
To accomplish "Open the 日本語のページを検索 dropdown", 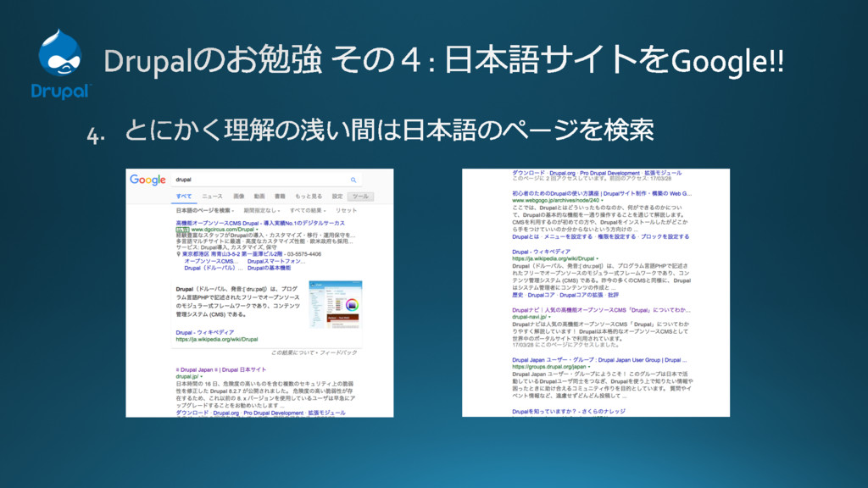I will point(205,211).
